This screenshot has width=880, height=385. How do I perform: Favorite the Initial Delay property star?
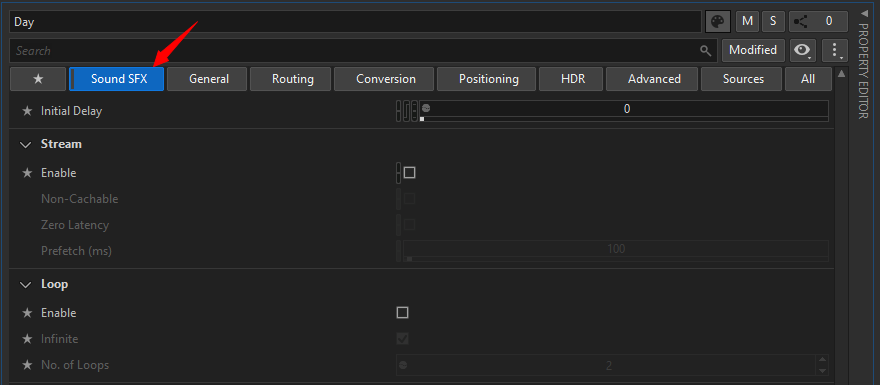click(x=26, y=111)
